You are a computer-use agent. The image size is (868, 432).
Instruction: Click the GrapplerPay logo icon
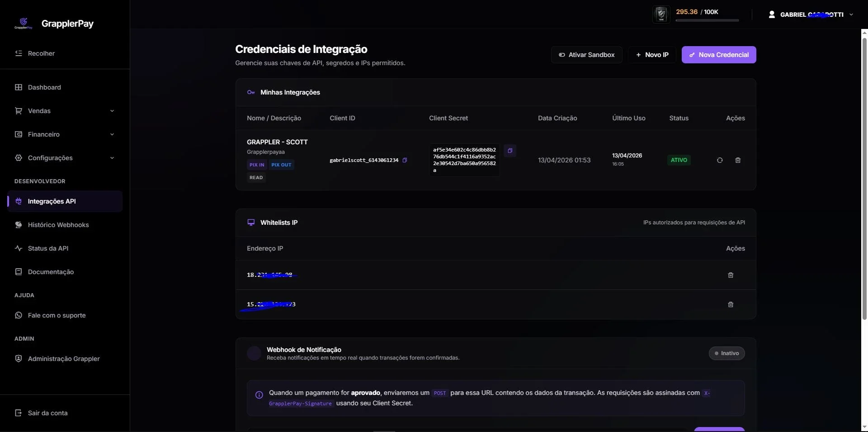click(x=24, y=24)
